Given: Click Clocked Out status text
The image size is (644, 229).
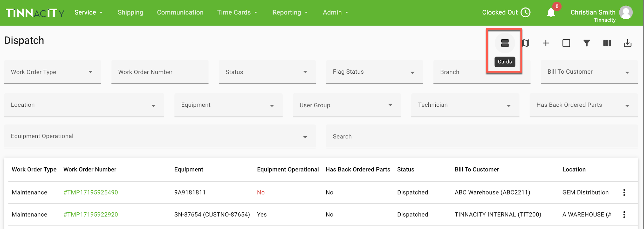Looking at the screenshot, I should [x=500, y=12].
